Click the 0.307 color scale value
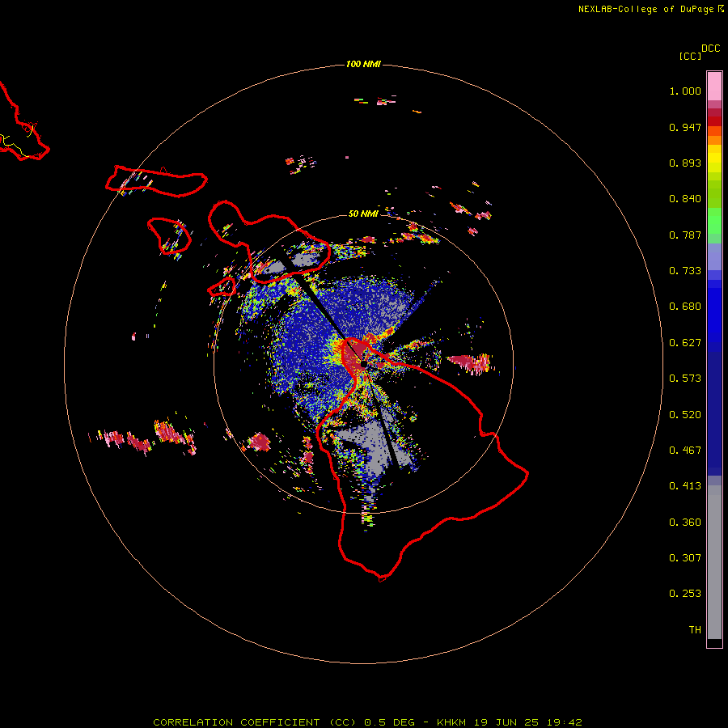The height and width of the screenshot is (728, 728). (x=685, y=558)
